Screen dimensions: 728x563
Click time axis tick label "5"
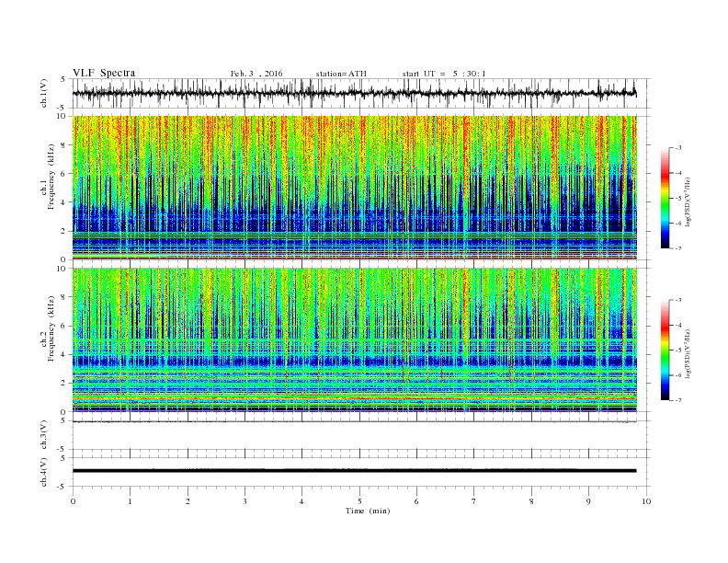359,501
